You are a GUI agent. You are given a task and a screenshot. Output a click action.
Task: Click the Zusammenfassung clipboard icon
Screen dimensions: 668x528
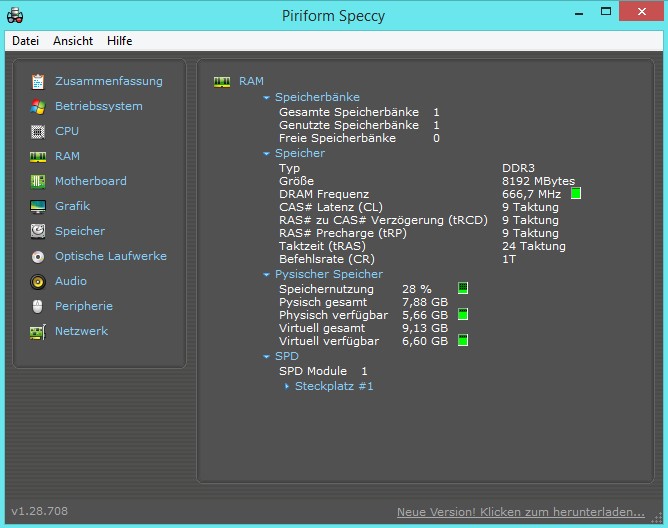pyautogui.click(x=38, y=81)
